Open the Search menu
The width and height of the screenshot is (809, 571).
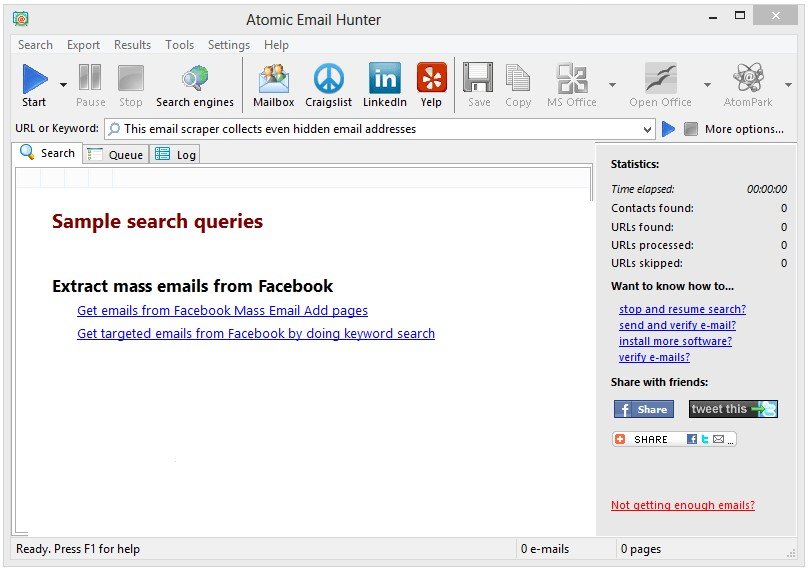coord(35,45)
